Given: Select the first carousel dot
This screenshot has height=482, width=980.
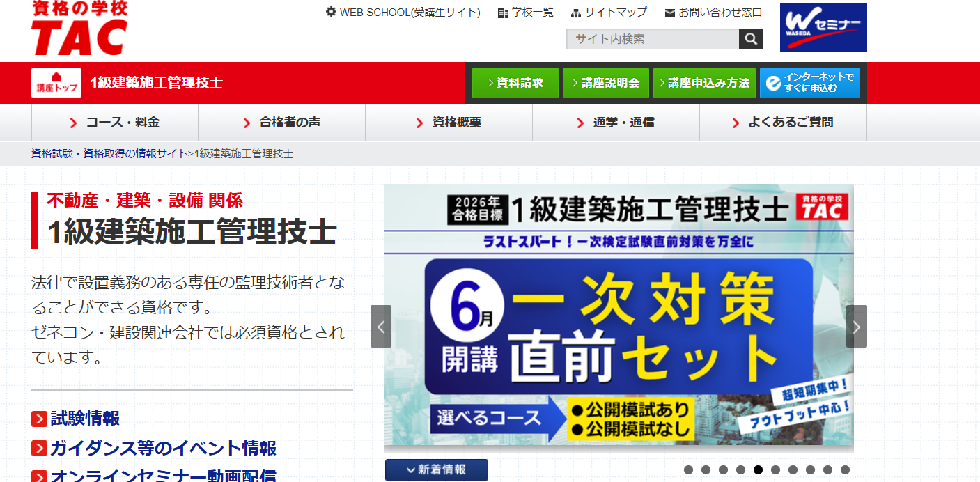Looking at the screenshot, I should pyautogui.click(x=688, y=469).
